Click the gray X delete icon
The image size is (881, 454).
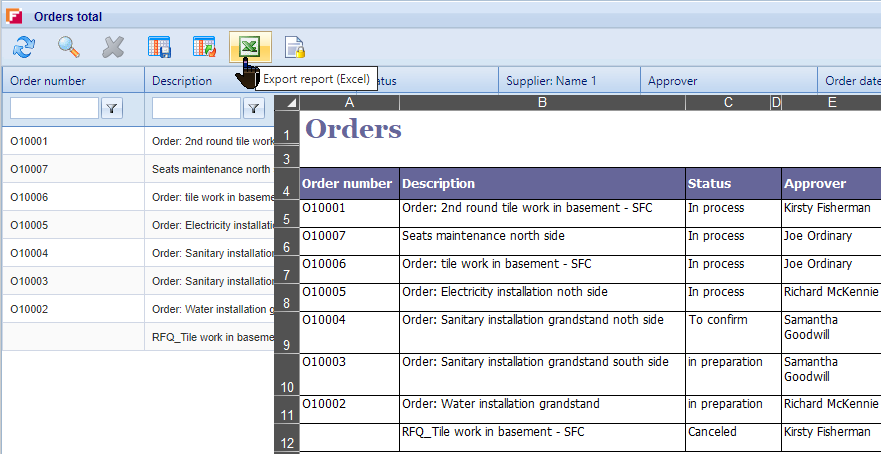point(113,47)
